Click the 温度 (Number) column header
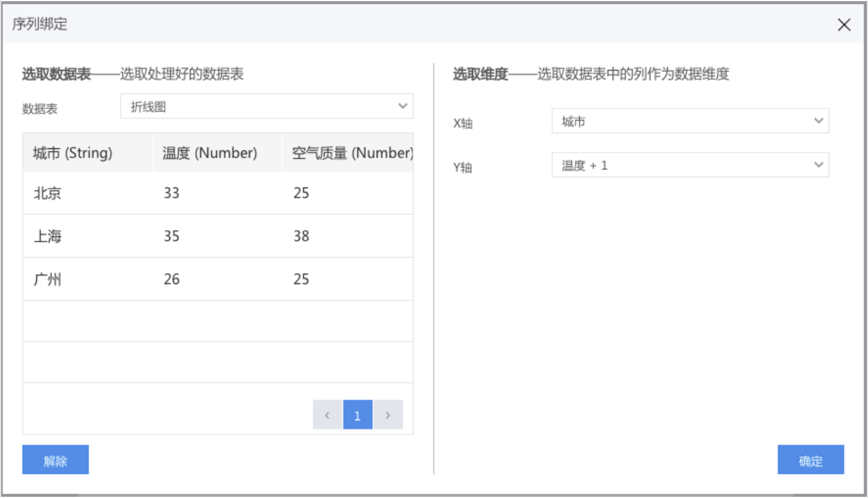The width and height of the screenshot is (868, 498). click(210, 153)
